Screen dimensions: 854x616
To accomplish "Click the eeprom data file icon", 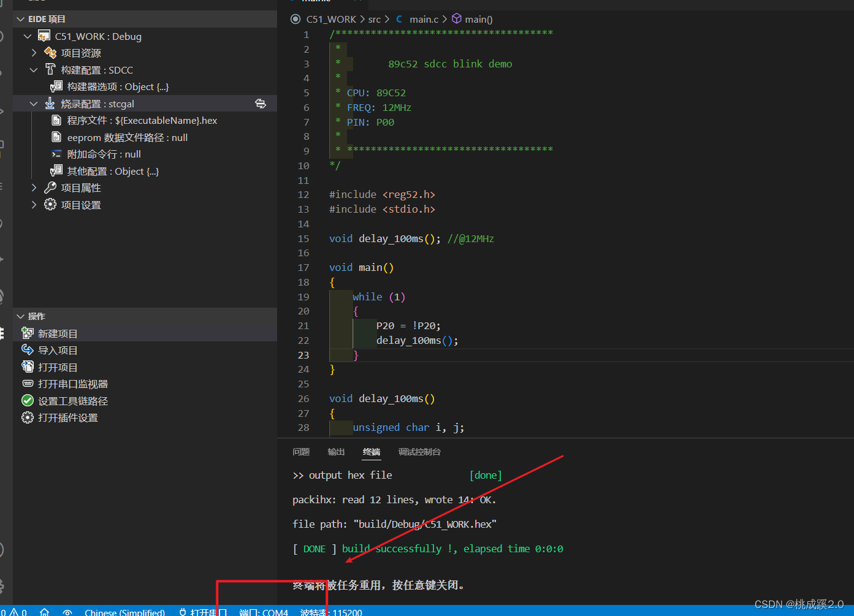I will [56, 137].
